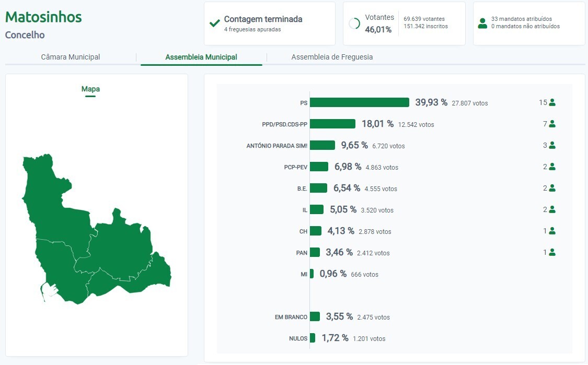Click the person icon next to IL mandates
Screen dimensions: 588x365
pyautogui.click(x=552, y=209)
